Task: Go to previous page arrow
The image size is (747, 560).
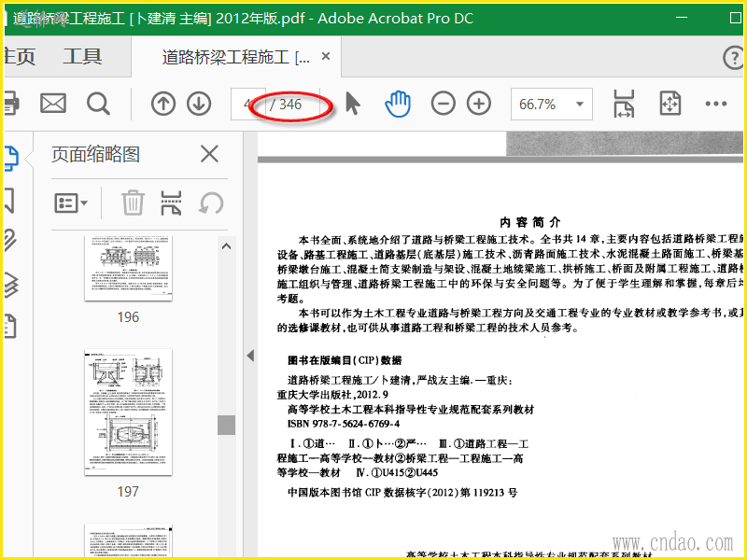Action: (x=162, y=104)
